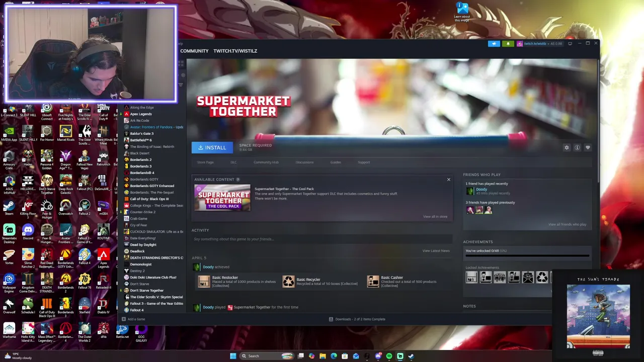The width and height of the screenshot is (644, 362).
Task: Open Hades desktop shortcut
Action: coord(28,158)
